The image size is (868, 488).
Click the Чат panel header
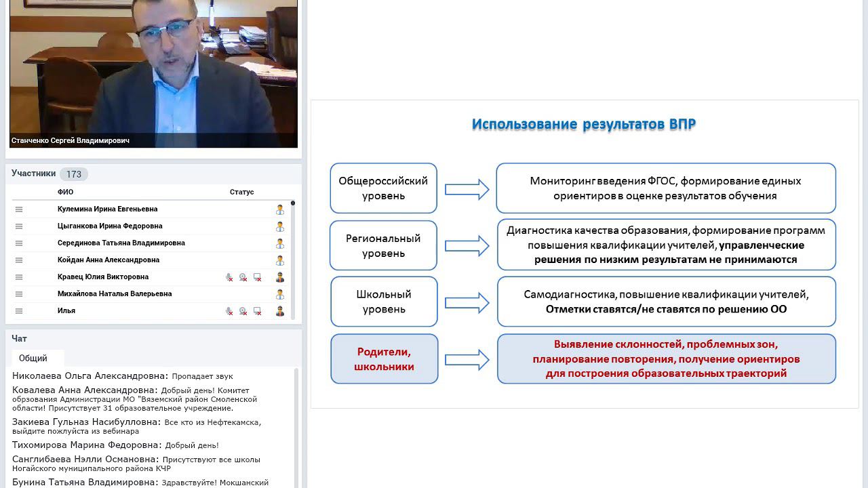[19, 338]
